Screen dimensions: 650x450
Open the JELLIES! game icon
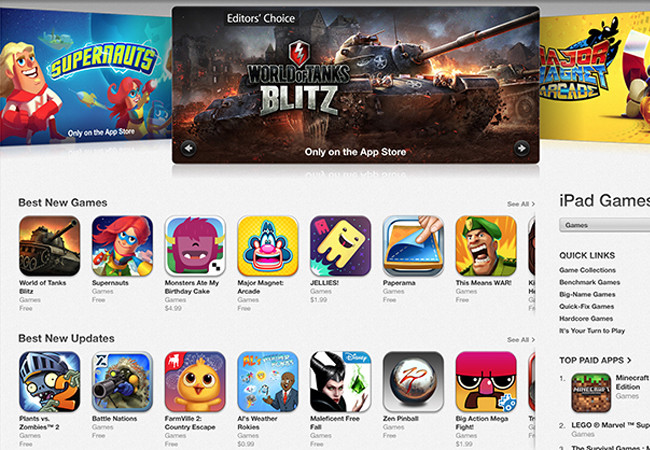[340, 246]
